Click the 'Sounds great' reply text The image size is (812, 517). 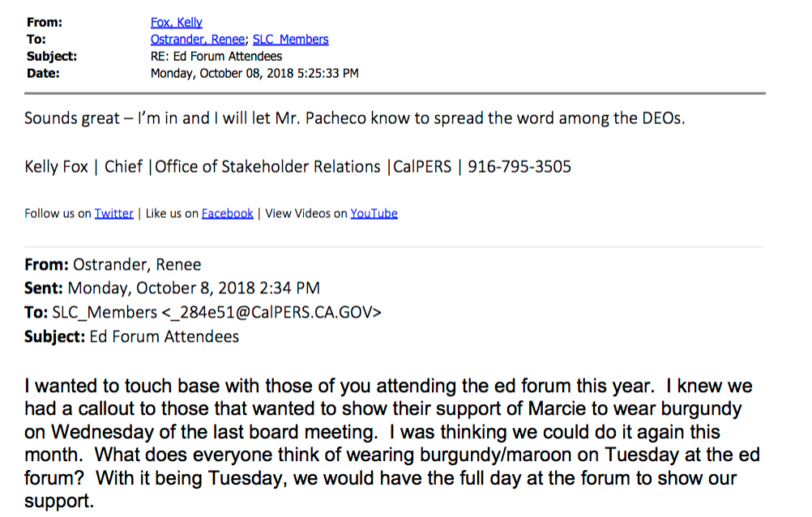[72, 118]
